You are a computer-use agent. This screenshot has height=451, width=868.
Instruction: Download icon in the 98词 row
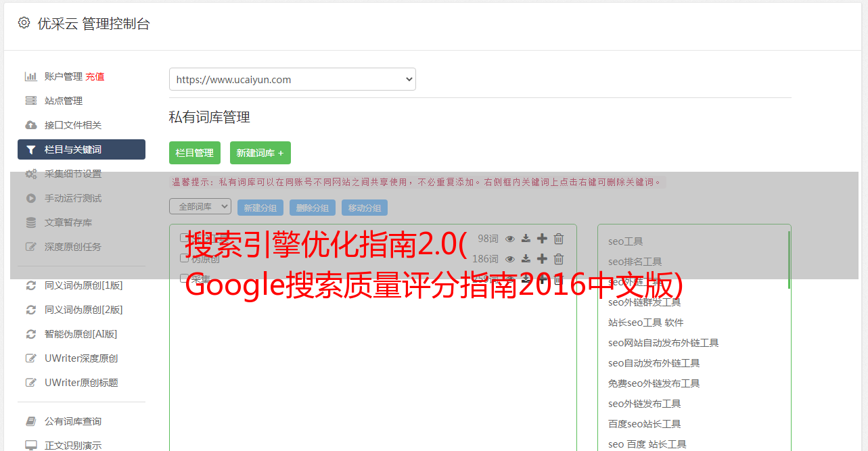coord(526,239)
